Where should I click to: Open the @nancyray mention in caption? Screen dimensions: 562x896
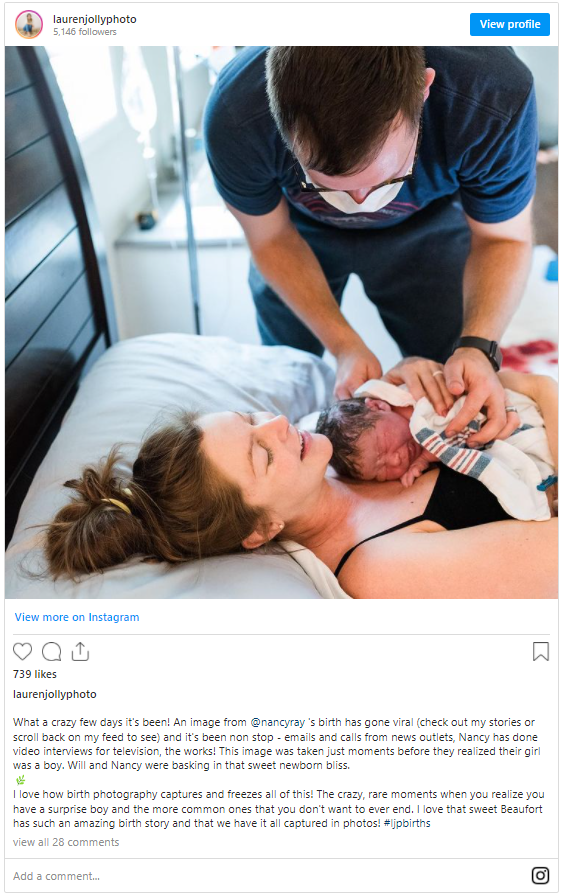point(278,722)
